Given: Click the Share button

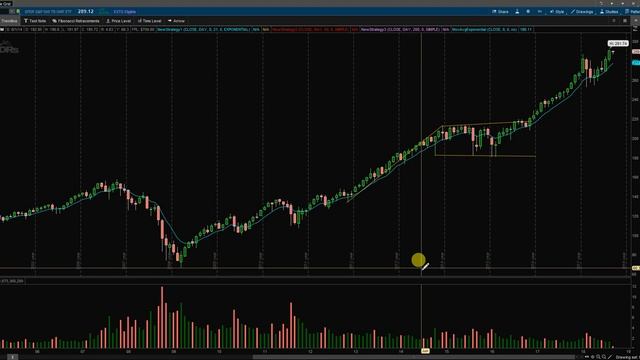Looking at the screenshot, I should click(x=500, y=11).
